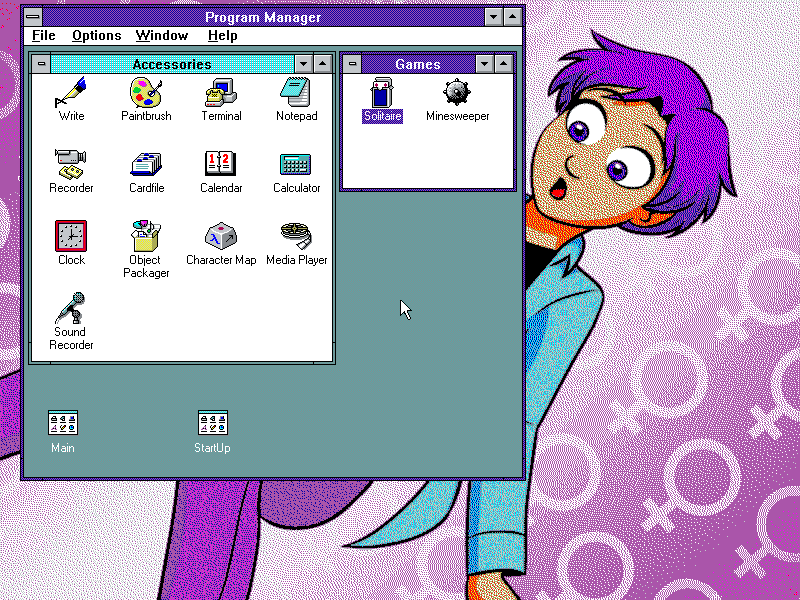Image resolution: width=800 pixels, height=600 pixels.
Task: Select the Recorder camera icon
Action: [71, 164]
